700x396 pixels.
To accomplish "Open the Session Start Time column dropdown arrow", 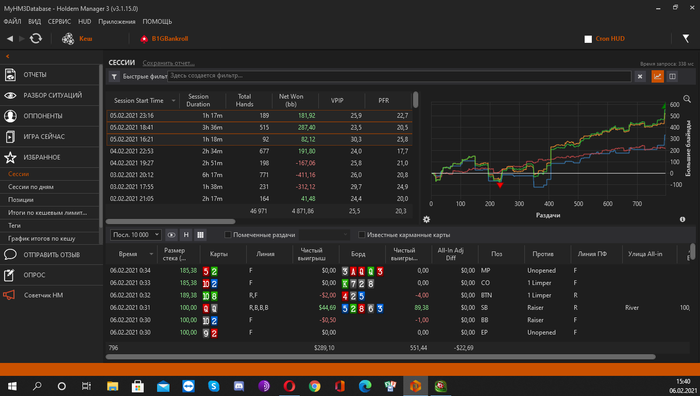I will point(173,101).
